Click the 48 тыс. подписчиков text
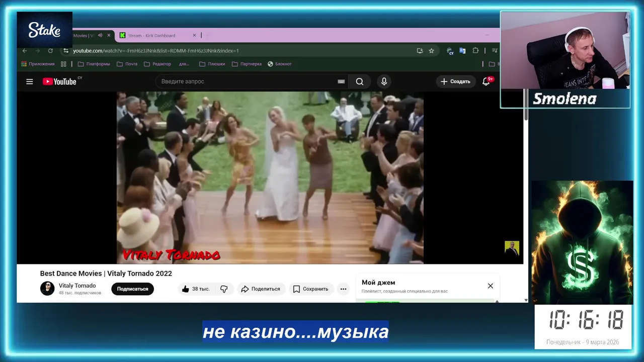 tap(80, 293)
